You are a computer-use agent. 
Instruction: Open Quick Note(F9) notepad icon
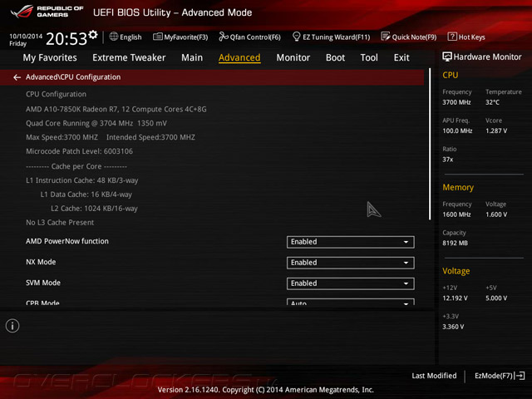coord(386,37)
